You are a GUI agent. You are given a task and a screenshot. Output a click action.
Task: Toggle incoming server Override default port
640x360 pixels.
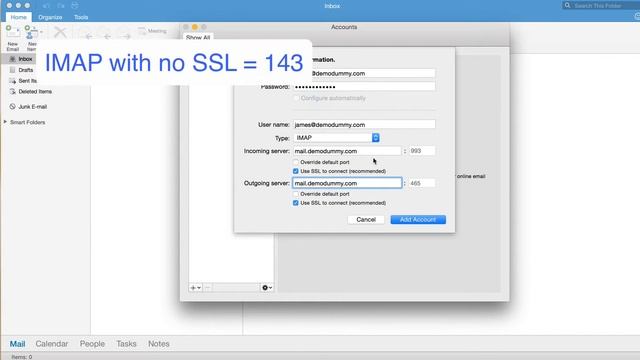(296, 162)
